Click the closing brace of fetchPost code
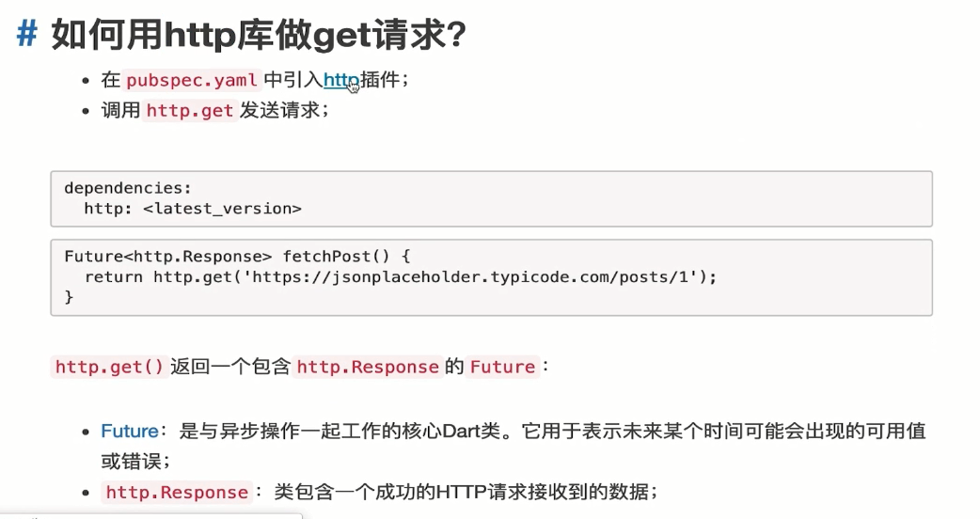980x519 pixels. (69, 297)
